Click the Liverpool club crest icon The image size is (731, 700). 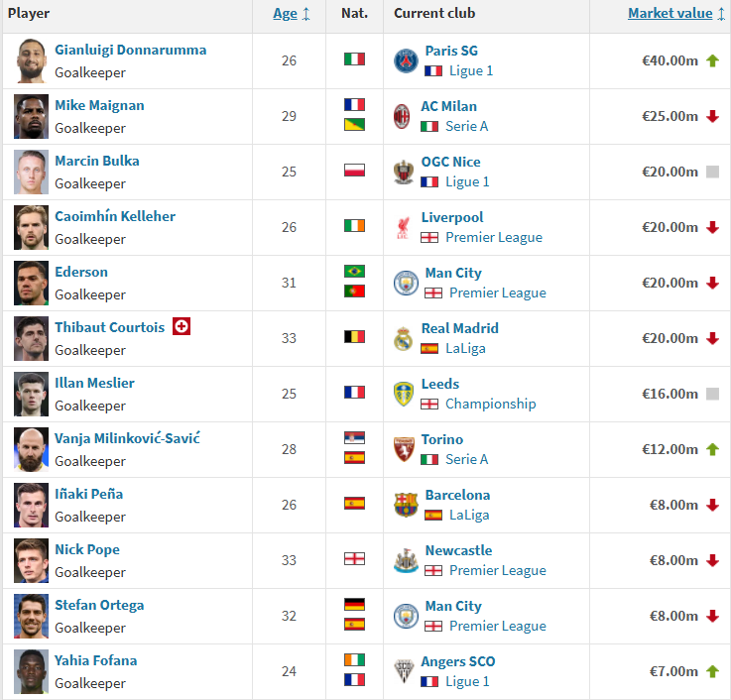pyautogui.click(x=403, y=227)
